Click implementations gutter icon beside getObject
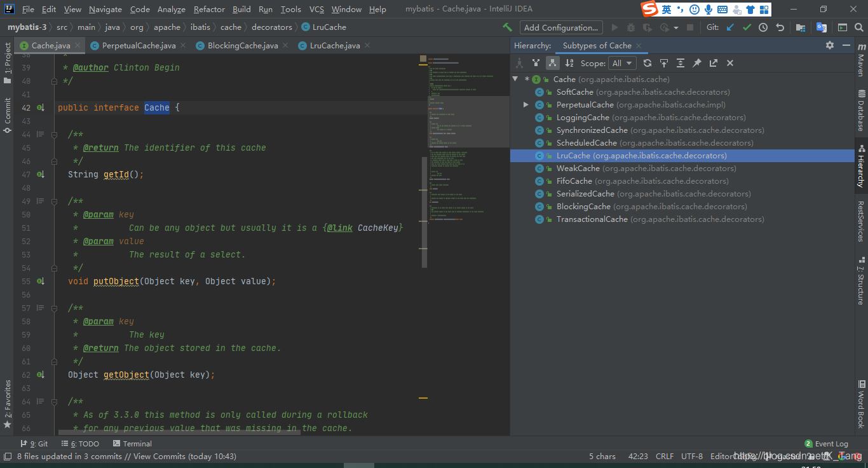Viewport: 868px width, 468px height. pos(41,375)
